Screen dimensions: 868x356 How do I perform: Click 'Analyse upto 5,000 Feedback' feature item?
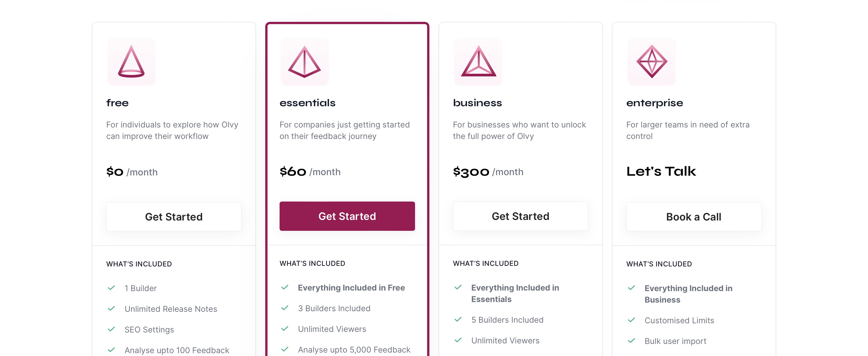pyautogui.click(x=354, y=350)
